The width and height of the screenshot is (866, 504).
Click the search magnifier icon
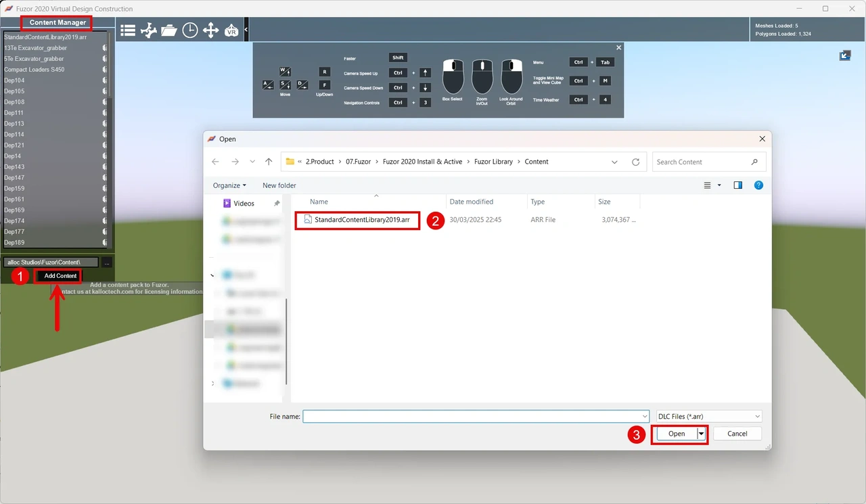754,162
